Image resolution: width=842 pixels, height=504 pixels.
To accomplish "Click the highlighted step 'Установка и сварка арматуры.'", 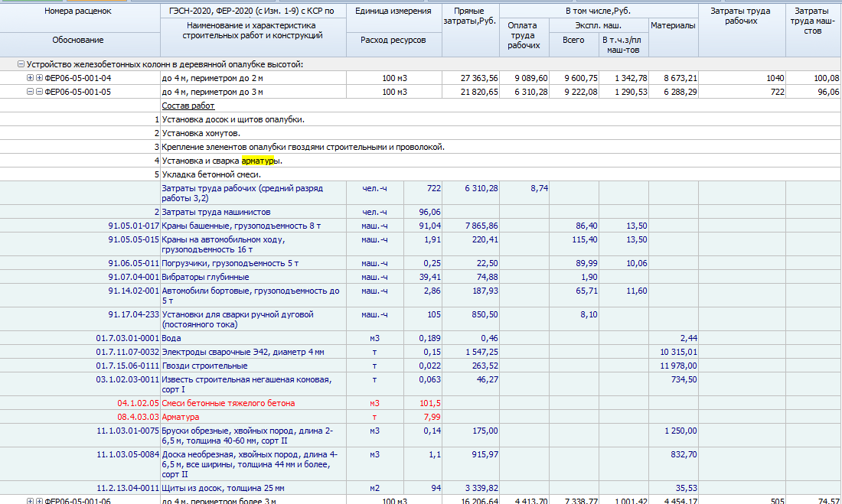I will pyautogui.click(x=222, y=161).
